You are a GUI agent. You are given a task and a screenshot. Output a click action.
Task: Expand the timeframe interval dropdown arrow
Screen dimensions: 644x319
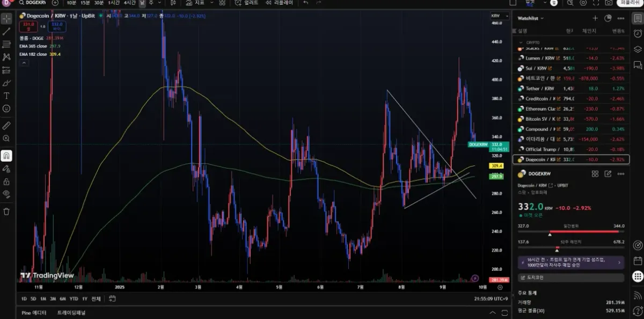click(x=160, y=3)
